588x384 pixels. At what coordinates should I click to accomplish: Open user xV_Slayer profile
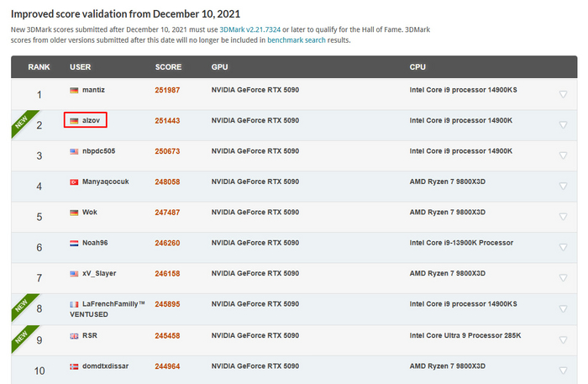(99, 273)
